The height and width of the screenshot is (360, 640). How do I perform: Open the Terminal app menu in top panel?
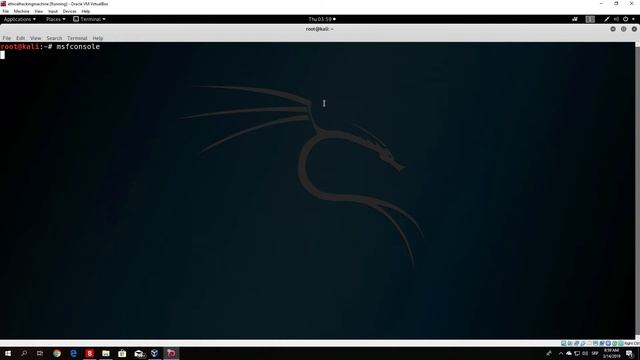tap(89, 19)
